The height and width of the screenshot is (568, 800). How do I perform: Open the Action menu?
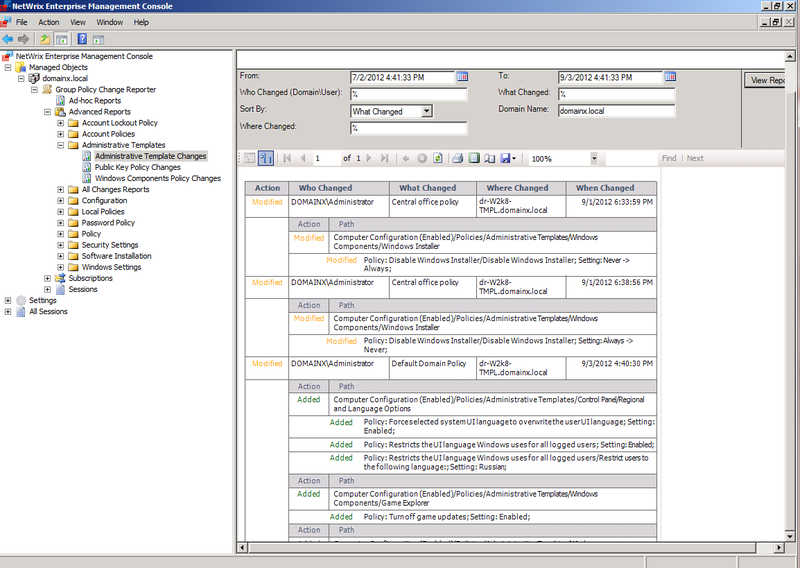coord(48,22)
